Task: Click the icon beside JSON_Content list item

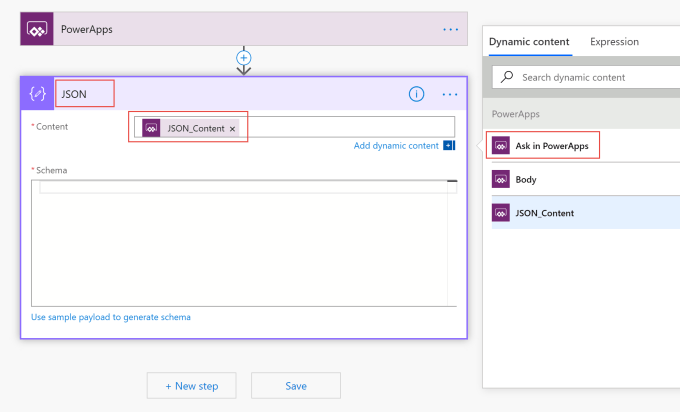Action: click(x=501, y=213)
